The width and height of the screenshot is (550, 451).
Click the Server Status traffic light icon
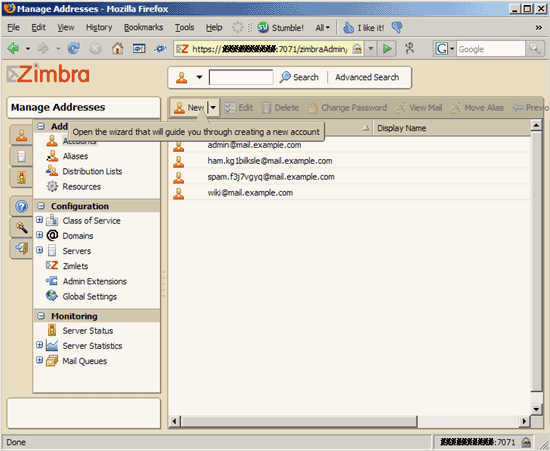(52, 330)
